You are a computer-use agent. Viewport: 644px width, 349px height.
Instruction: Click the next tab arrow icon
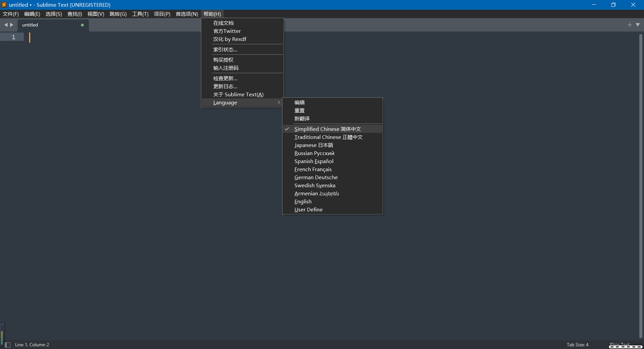[x=12, y=25]
